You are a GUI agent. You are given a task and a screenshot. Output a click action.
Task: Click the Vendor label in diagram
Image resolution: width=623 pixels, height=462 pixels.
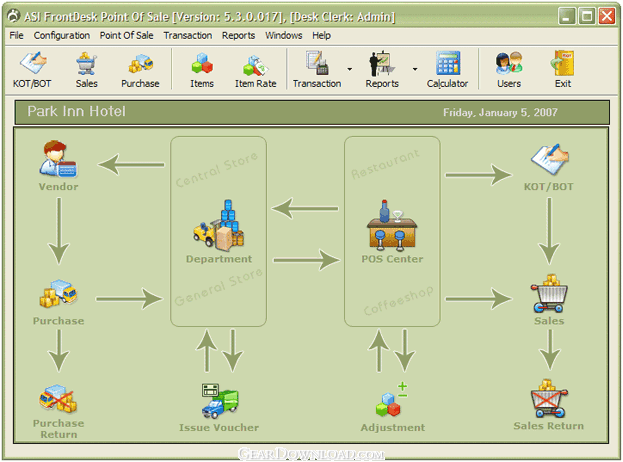click(x=58, y=186)
